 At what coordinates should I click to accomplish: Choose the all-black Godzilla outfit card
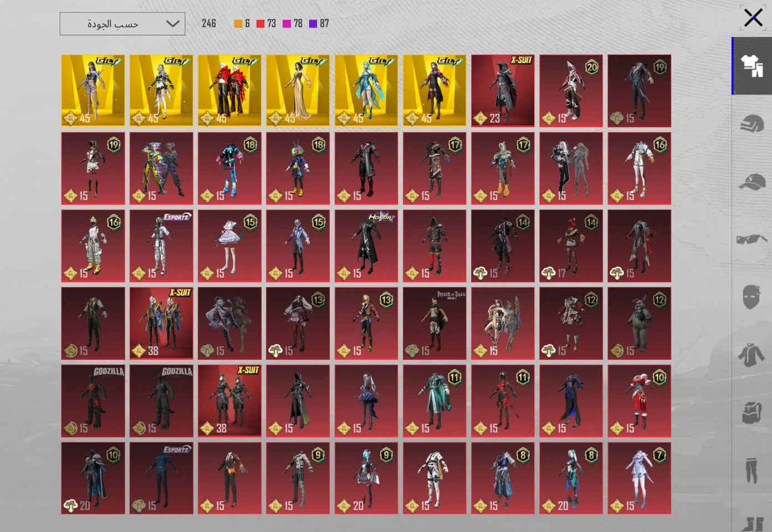tap(161, 401)
